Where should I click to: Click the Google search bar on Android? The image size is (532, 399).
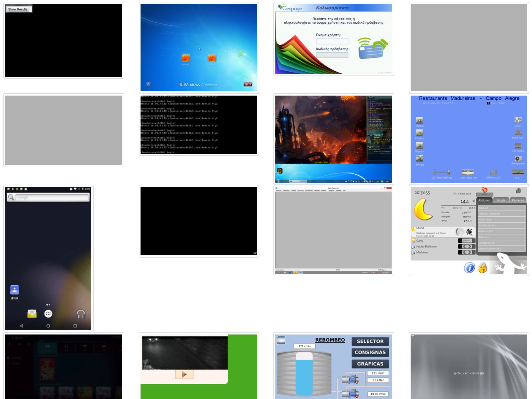click(x=52, y=197)
